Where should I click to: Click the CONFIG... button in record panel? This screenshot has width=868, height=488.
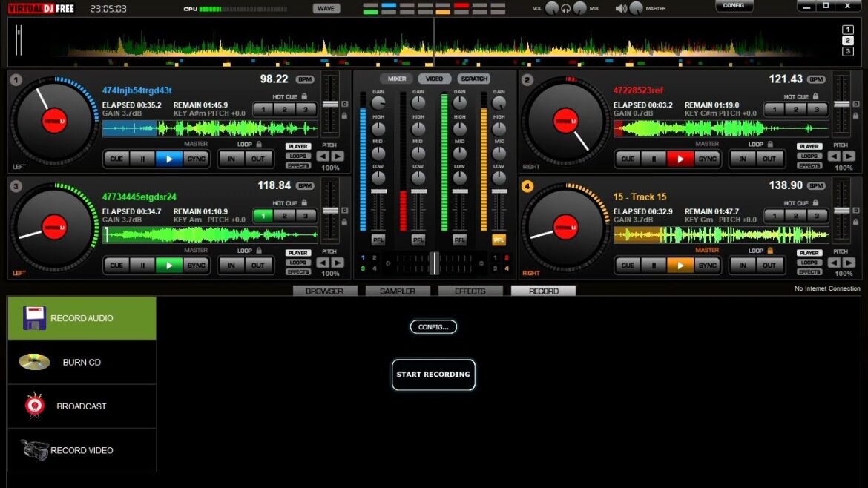click(x=433, y=326)
